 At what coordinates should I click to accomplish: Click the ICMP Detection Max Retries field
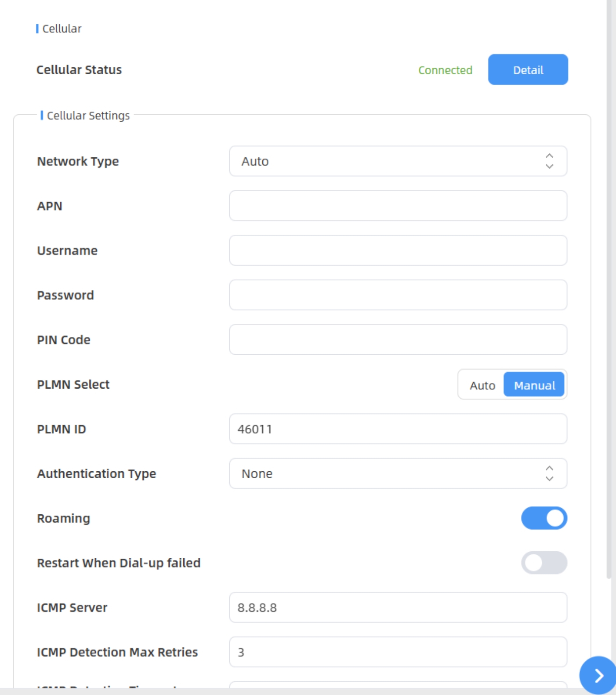click(x=398, y=652)
